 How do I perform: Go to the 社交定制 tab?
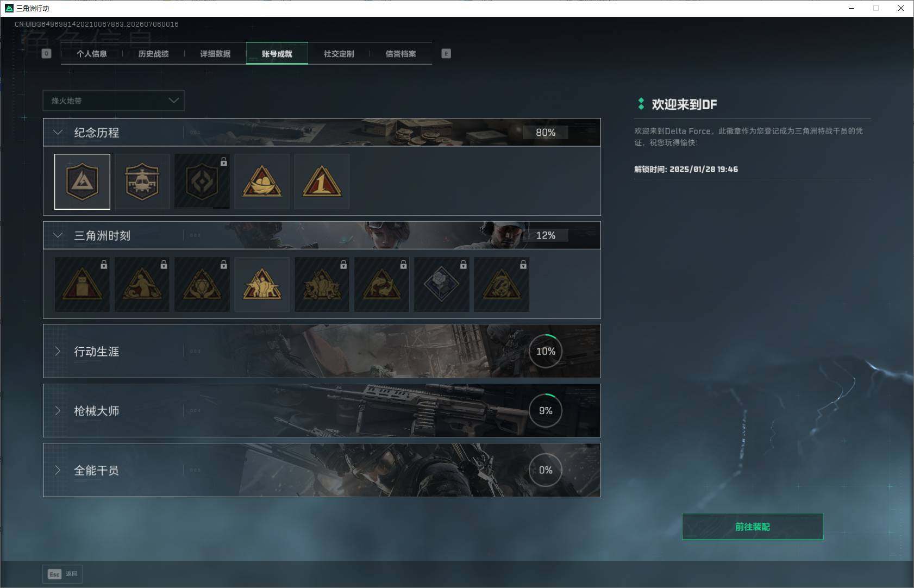point(339,53)
